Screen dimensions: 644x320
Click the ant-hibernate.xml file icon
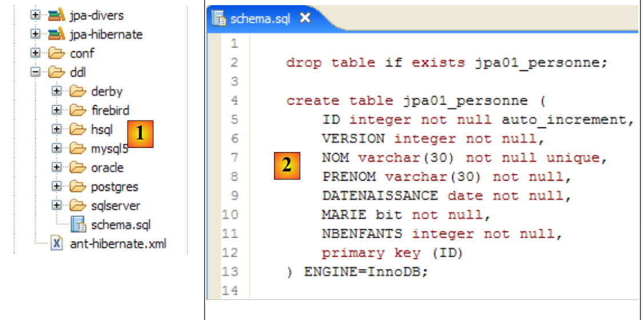point(57,244)
